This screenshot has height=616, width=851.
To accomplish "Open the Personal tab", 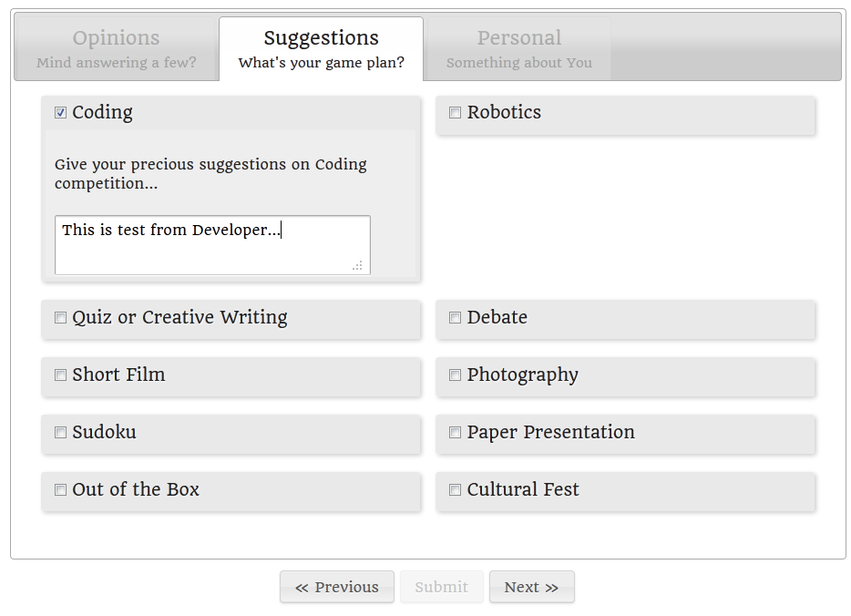I will point(518,49).
